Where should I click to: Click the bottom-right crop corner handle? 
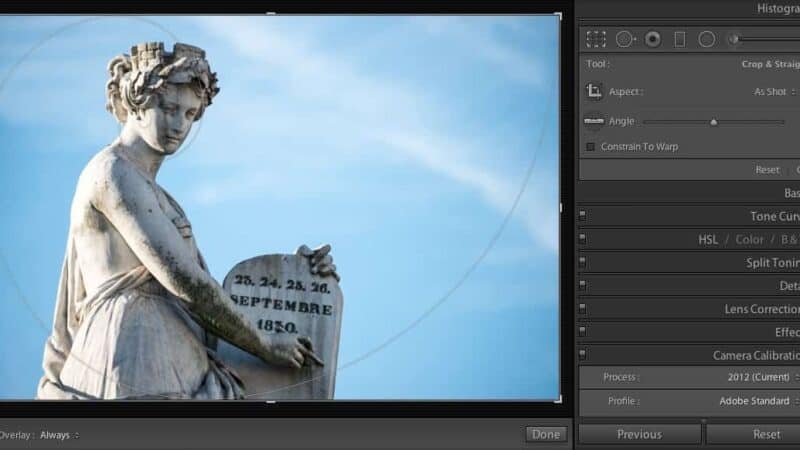(x=558, y=399)
